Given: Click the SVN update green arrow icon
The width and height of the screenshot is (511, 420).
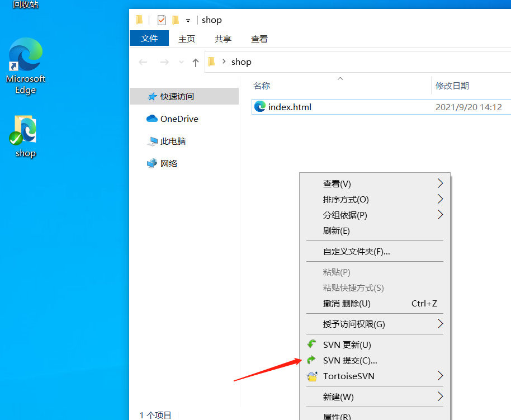Looking at the screenshot, I should (311, 344).
